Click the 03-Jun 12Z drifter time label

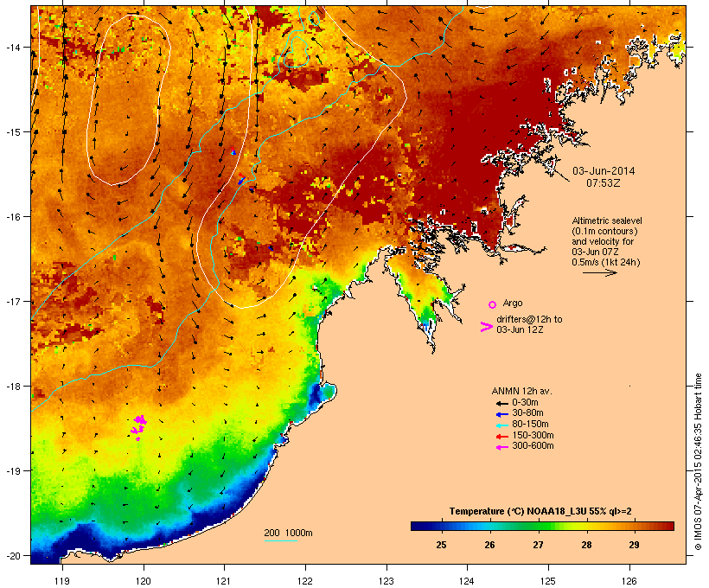(x=520, y=329)
